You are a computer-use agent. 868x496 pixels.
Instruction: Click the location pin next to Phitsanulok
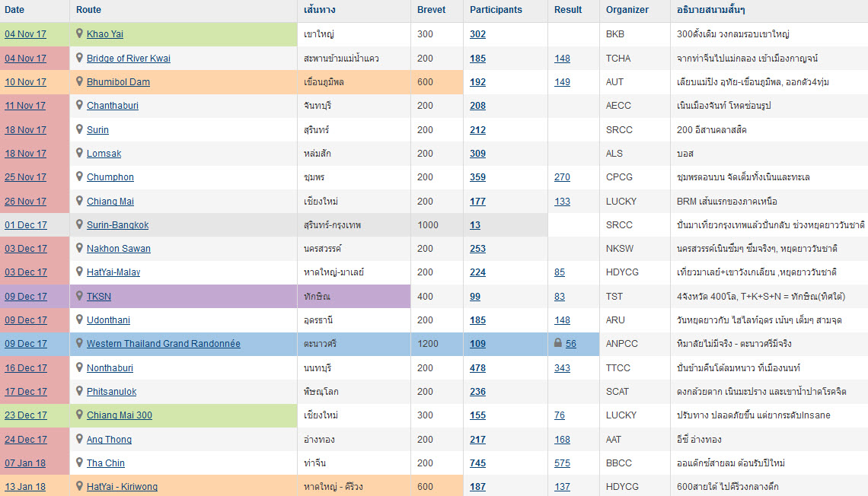pos(79,391)
